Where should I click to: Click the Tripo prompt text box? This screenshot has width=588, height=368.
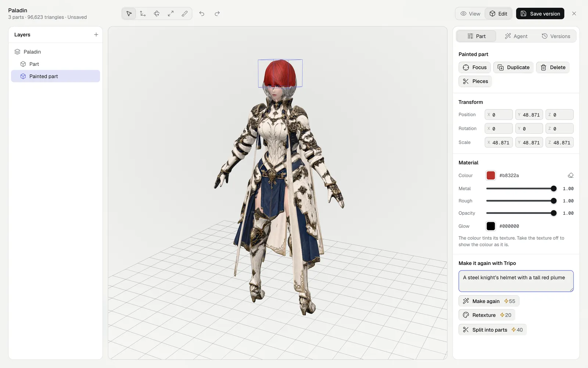(x=516, y=281)
